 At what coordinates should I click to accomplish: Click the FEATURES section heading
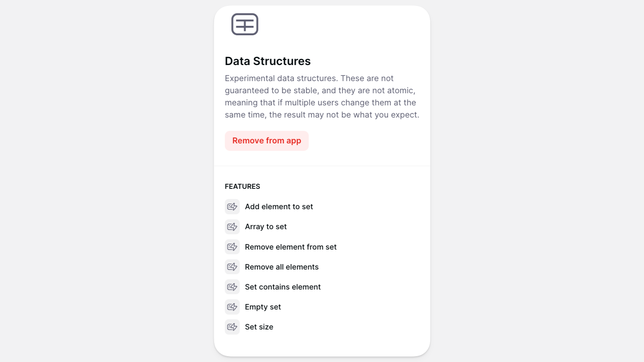[x=242, y=186]
